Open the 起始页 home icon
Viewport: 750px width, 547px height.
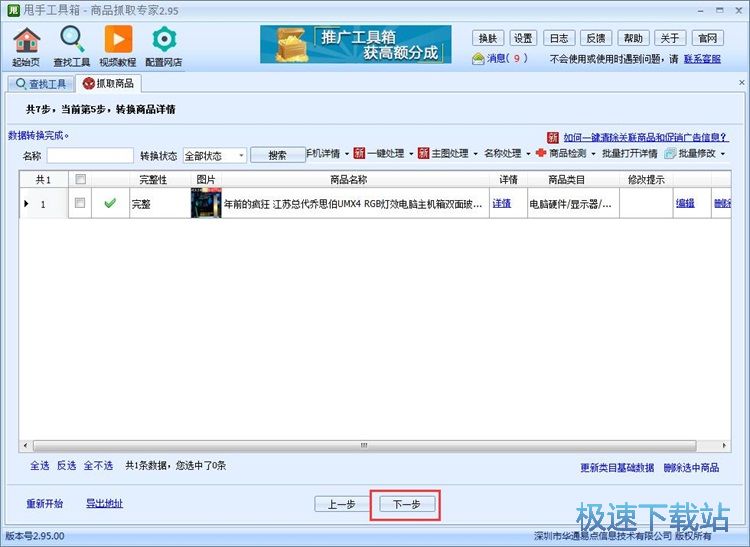(x=27, y=46)
